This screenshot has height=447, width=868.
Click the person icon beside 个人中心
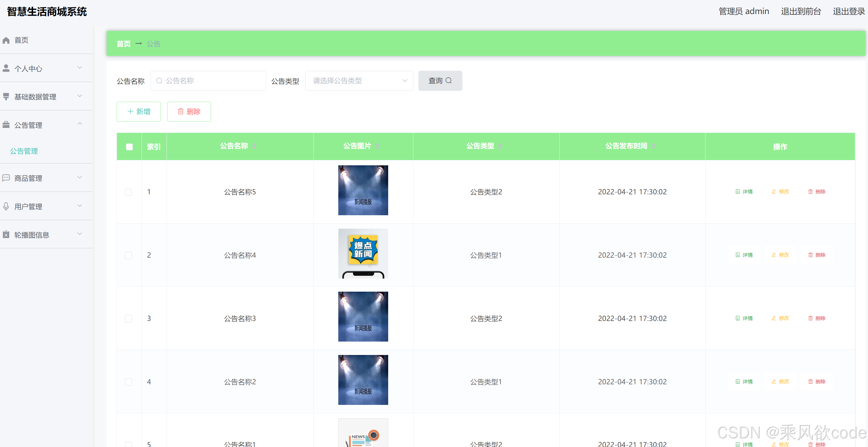(6, 68)
